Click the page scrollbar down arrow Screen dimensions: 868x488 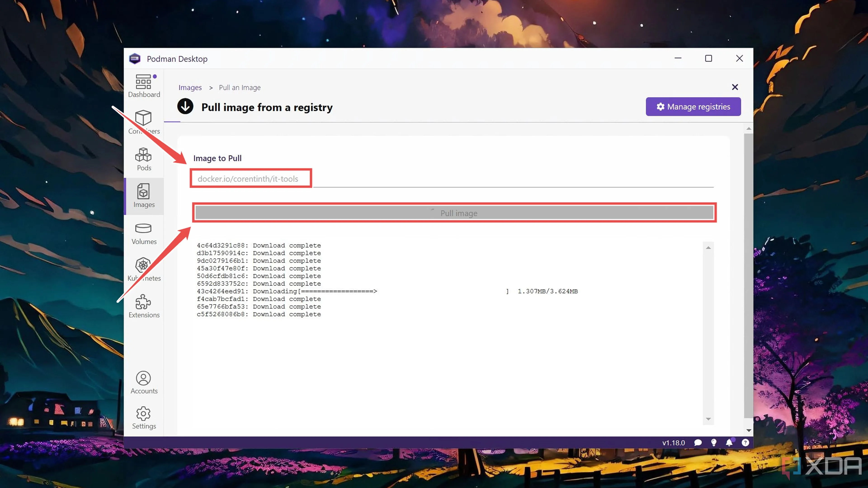[x=748, y=430]
